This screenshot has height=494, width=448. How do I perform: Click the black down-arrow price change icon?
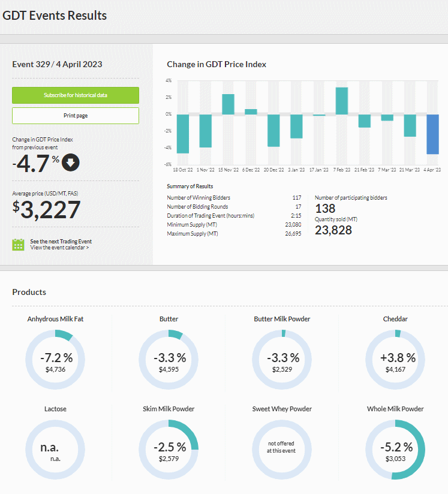[x=71, y=162]
